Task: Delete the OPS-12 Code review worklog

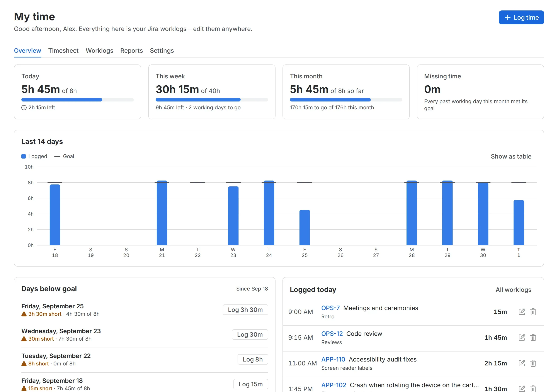Action: (x=533, y=338)
